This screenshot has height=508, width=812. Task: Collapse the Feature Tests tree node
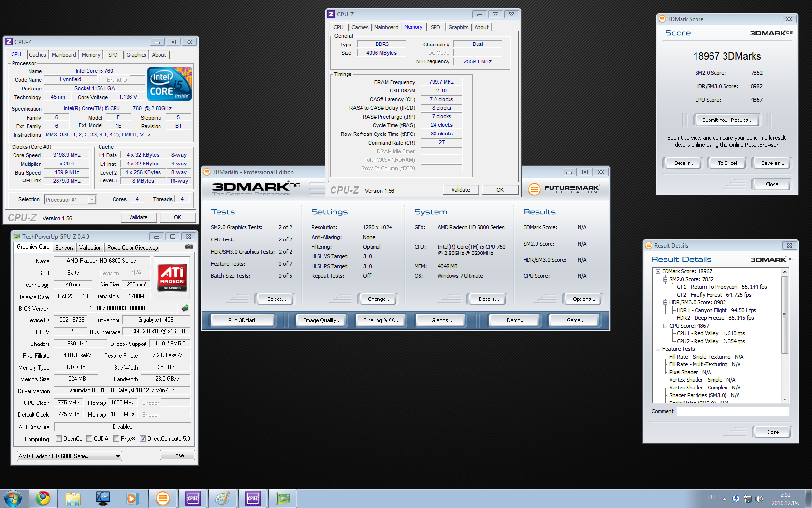coord(658,349)
